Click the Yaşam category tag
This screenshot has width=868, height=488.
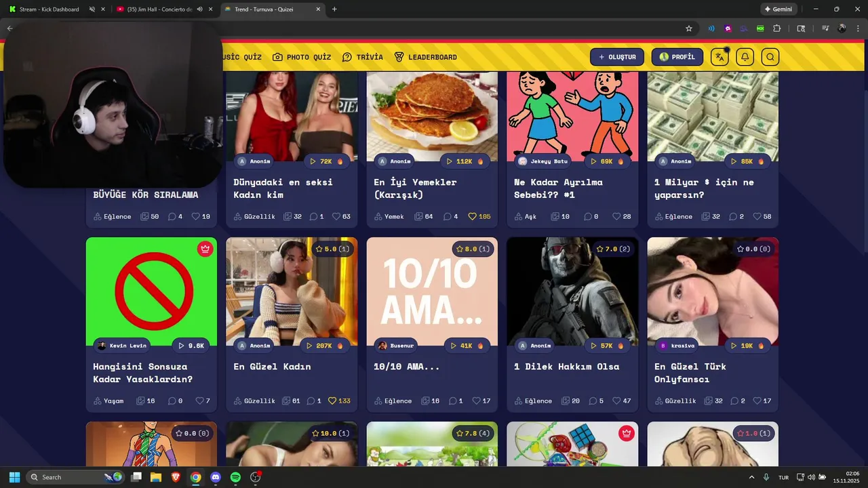[108, 401]
